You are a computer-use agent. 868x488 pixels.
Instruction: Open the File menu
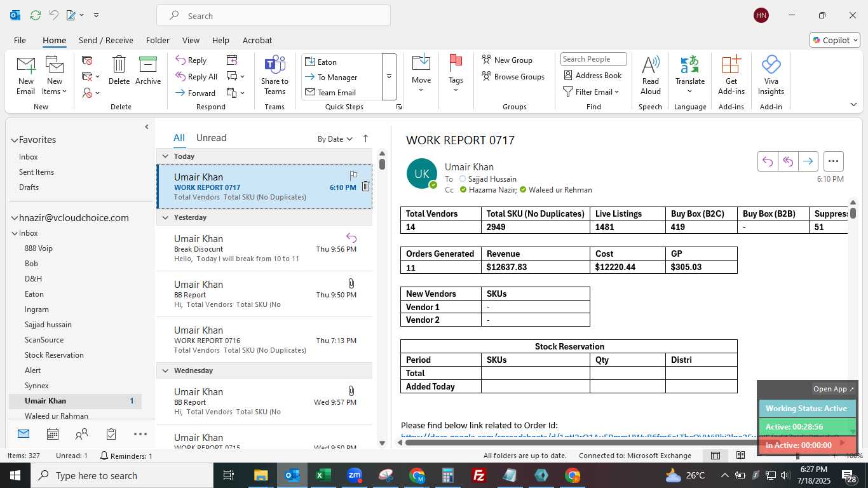[20, 40]
